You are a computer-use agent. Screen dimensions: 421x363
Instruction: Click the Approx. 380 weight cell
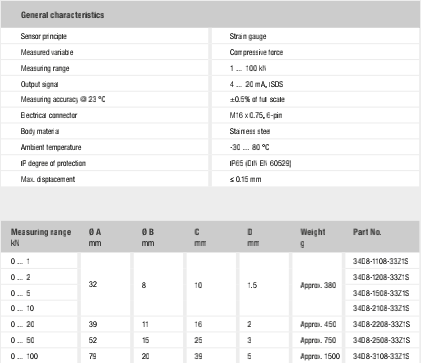click(x=318, y=285)
